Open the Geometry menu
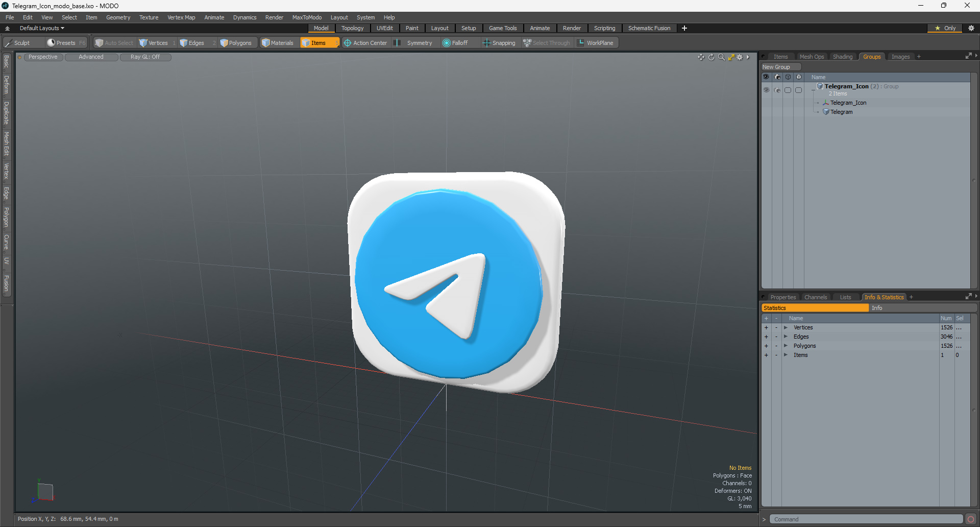 point(118,17)
